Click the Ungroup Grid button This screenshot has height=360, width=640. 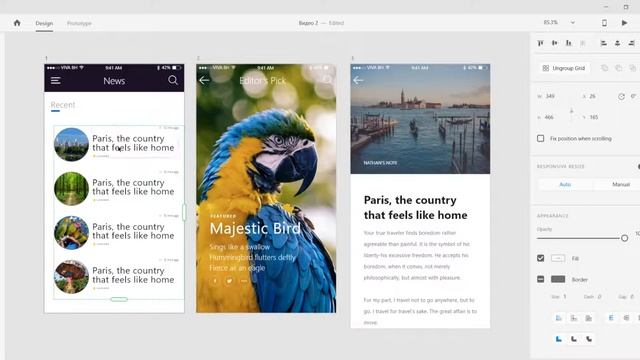point(564,68)
